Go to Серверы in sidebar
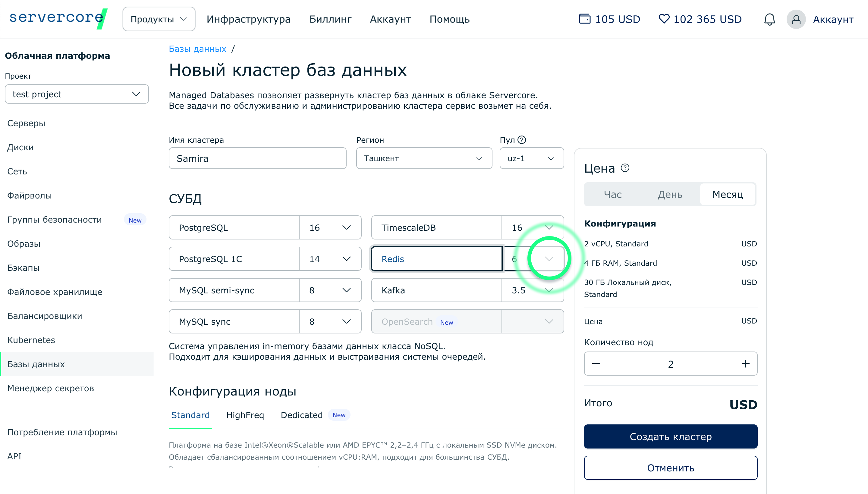The height and width of the screenshot is (494, 868). click(26, 123)
